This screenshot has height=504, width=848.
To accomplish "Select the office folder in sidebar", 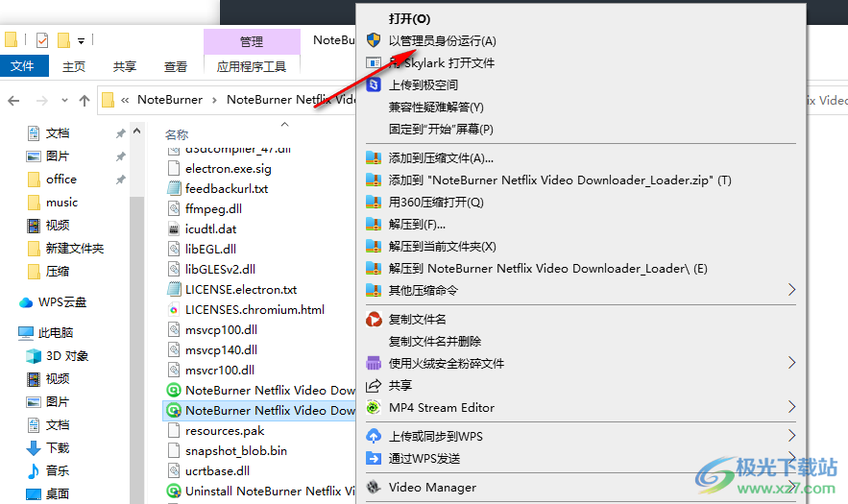I will (x=61, y=179).
